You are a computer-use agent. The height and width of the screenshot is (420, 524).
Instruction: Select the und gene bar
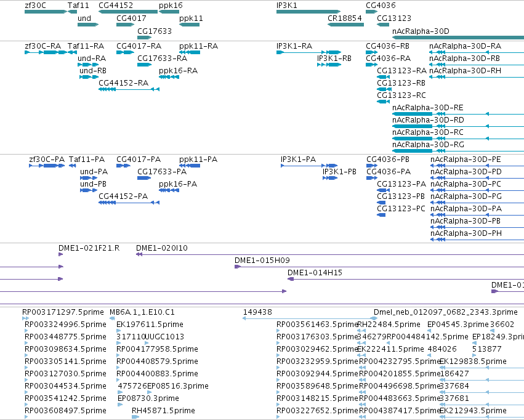click(88, 25)
